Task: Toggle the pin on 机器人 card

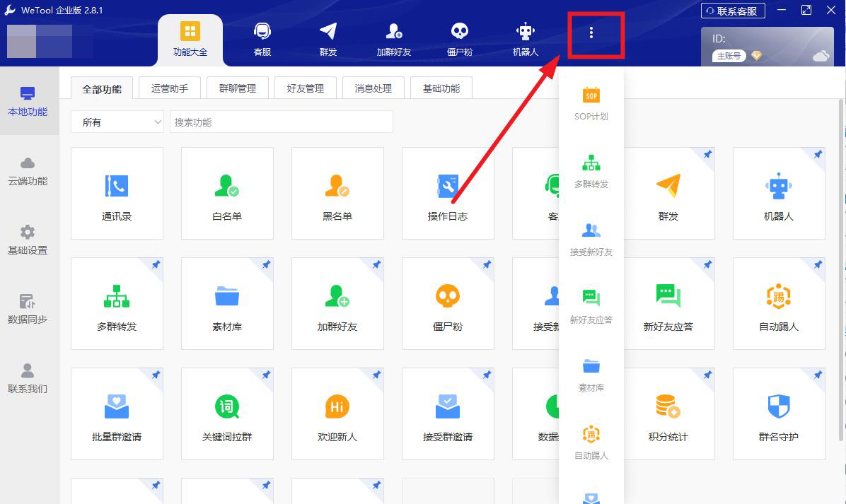Action: coord(818,155)
